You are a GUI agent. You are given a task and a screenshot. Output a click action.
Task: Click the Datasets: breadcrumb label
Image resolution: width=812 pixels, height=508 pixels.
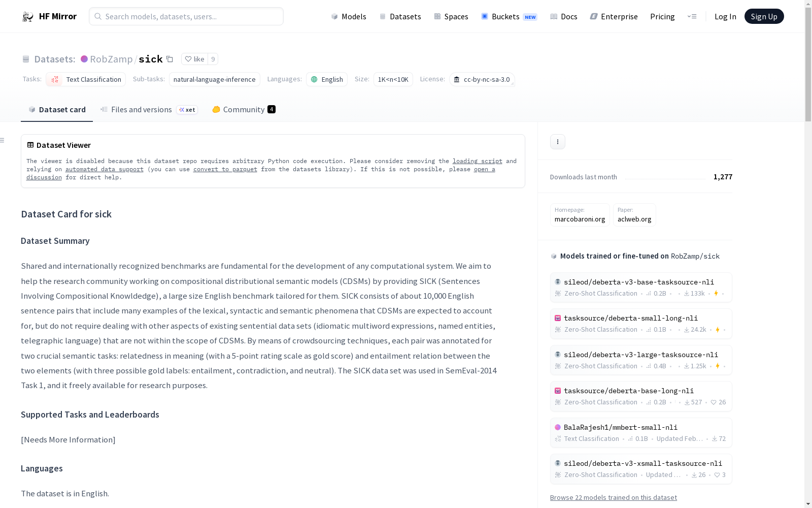55,59
